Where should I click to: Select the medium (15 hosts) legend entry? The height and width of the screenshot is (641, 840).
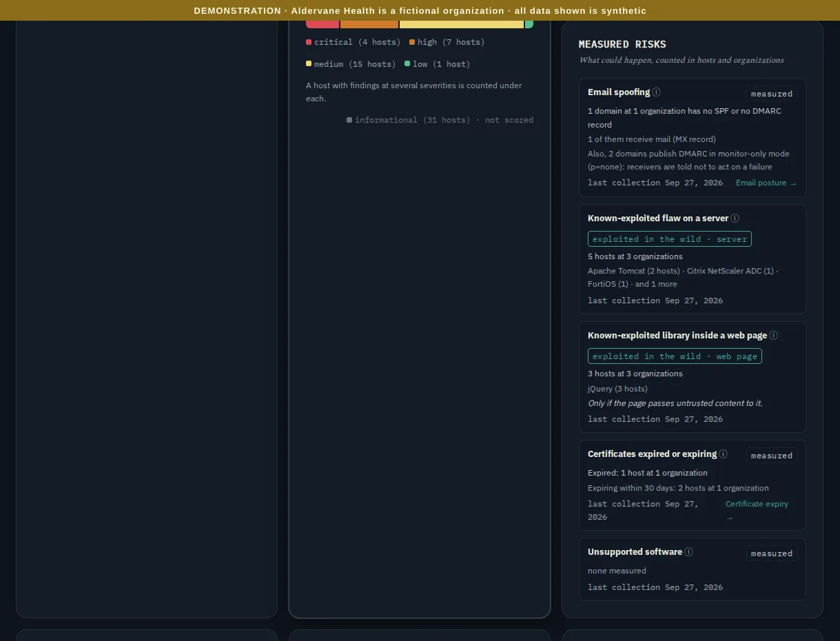pyautogui.click(x=351, y=64)
